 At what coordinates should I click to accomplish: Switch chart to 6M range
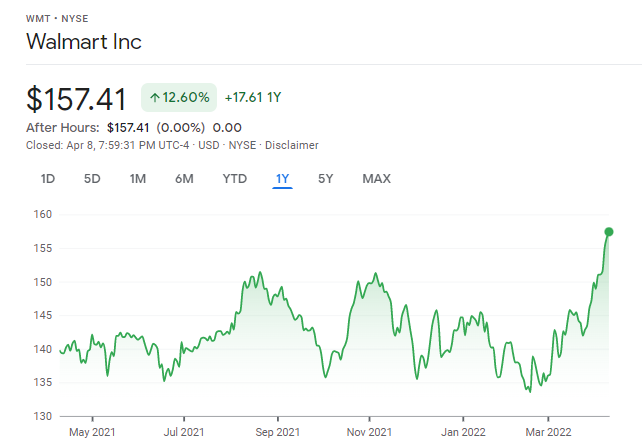184,179
